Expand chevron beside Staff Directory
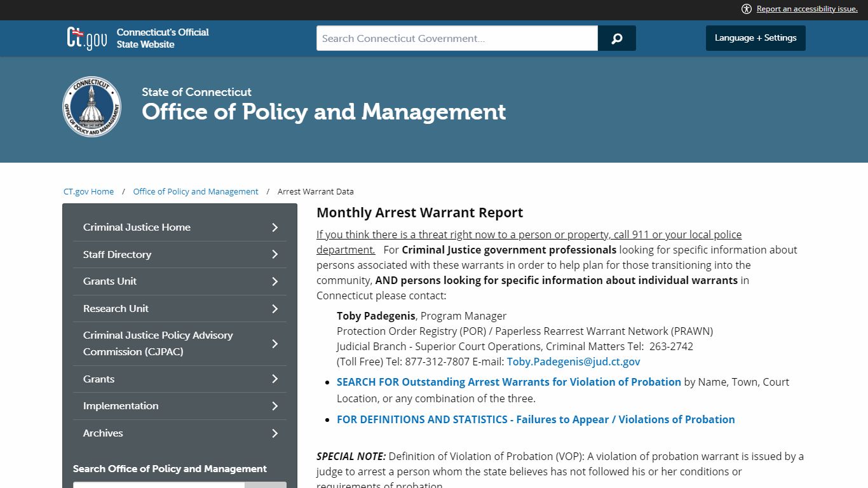Screen dimensions: 868x488 point(275,254)
